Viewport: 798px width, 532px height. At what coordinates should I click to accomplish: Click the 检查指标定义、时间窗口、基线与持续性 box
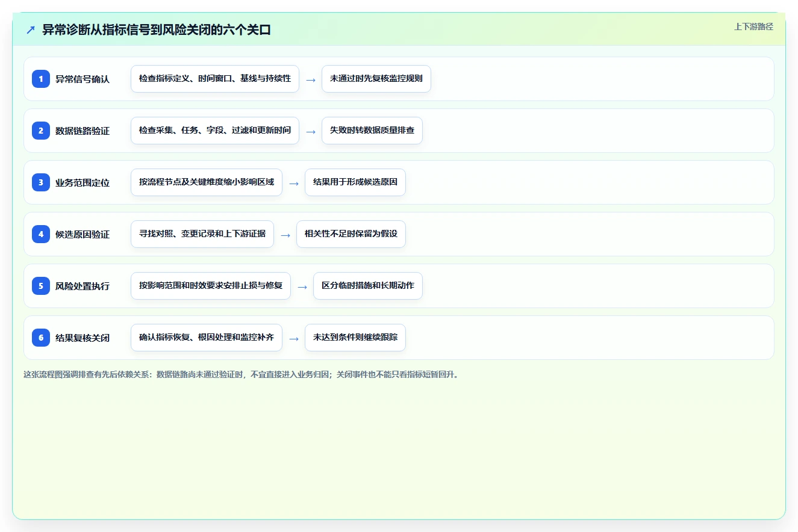click(x=215, y=79)
